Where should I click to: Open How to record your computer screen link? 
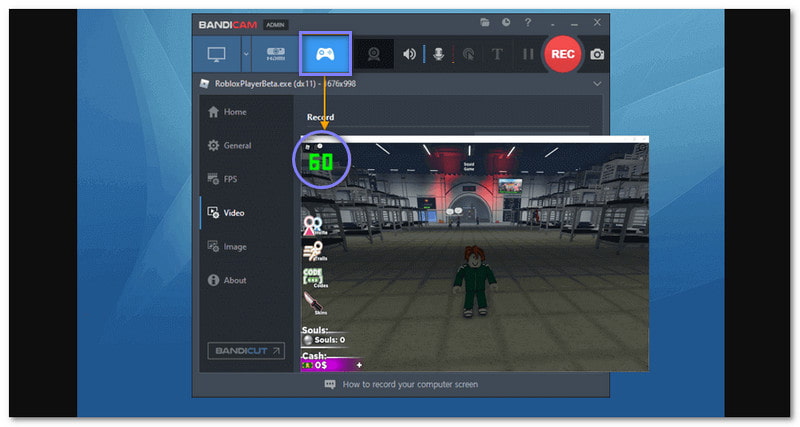[x=410, y=384]
